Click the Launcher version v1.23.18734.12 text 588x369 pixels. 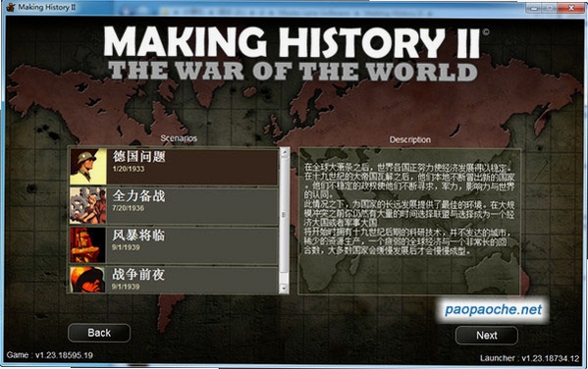(x=529, y=358)
